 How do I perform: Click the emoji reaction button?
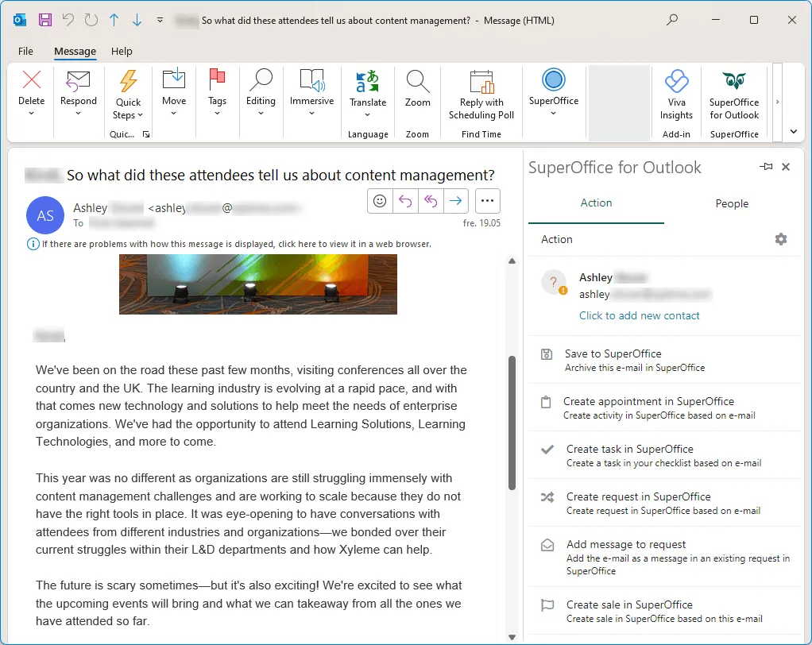[380, 202]
